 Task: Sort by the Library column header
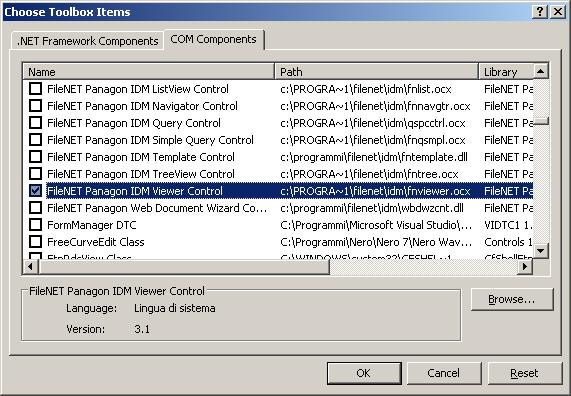[506, 72]
